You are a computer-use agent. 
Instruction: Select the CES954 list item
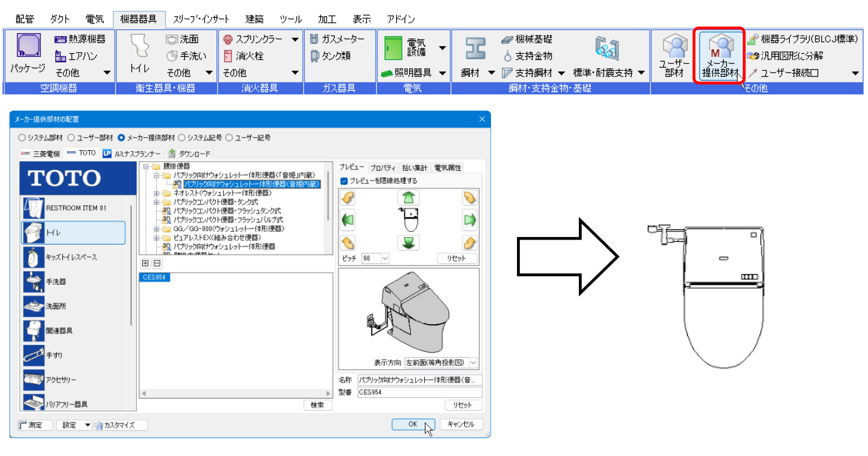(x=154, y=277)
